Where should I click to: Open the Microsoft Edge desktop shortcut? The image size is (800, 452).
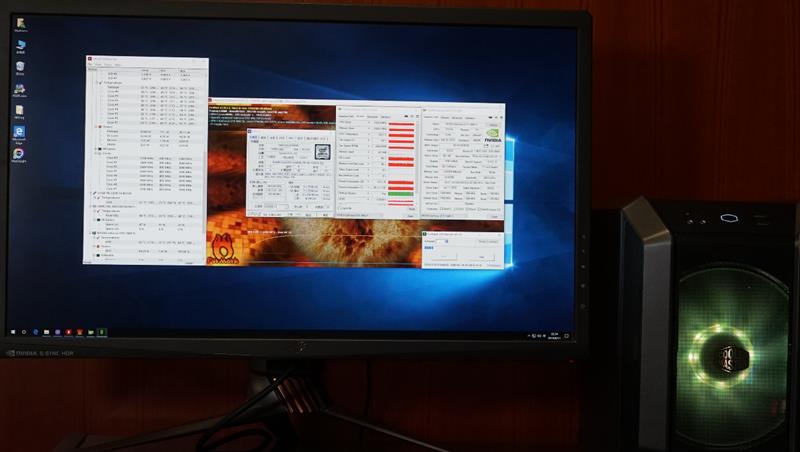click(19, 133)
